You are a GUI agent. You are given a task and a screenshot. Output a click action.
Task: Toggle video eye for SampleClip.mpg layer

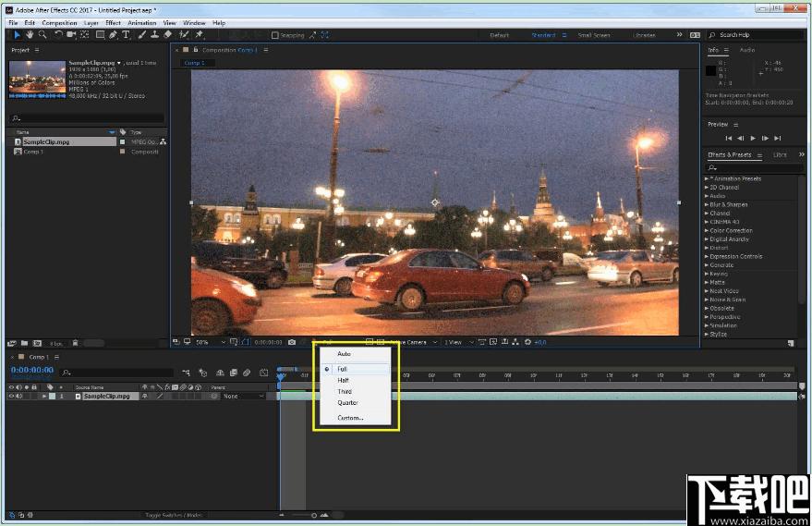11,397
